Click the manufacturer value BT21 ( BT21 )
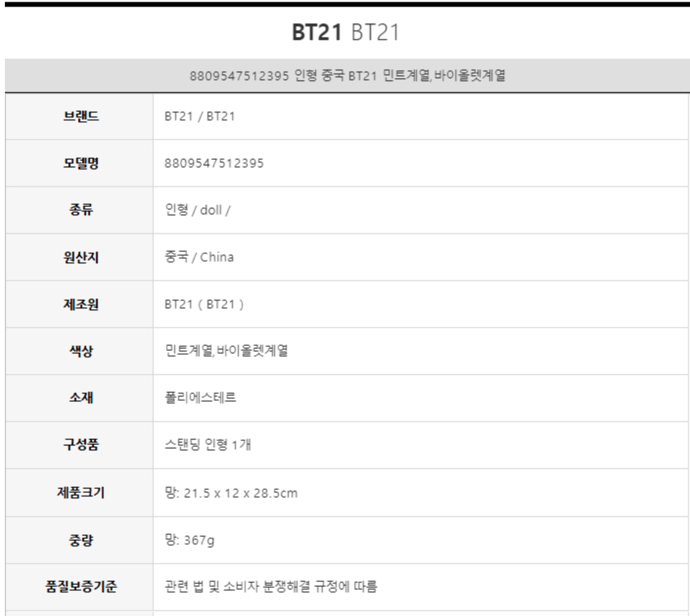Viewport: 690px width, 616px height. pyautogui.click(x=204, y=304)
